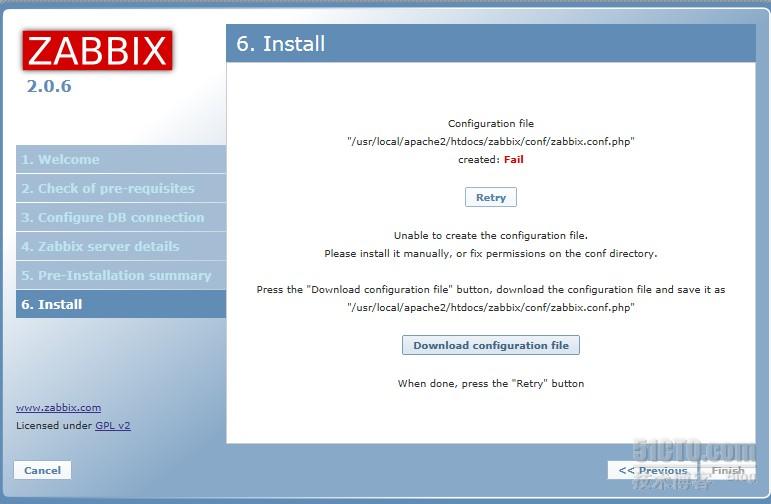
Task: Click the 'Configuration file' label
Action: tap(491, 123)
